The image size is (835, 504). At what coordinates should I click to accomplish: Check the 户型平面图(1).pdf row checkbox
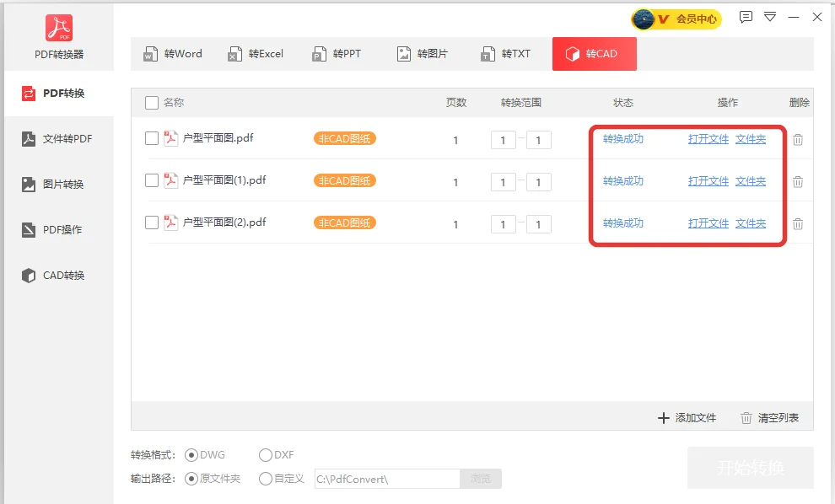click(x=152, y=180)
